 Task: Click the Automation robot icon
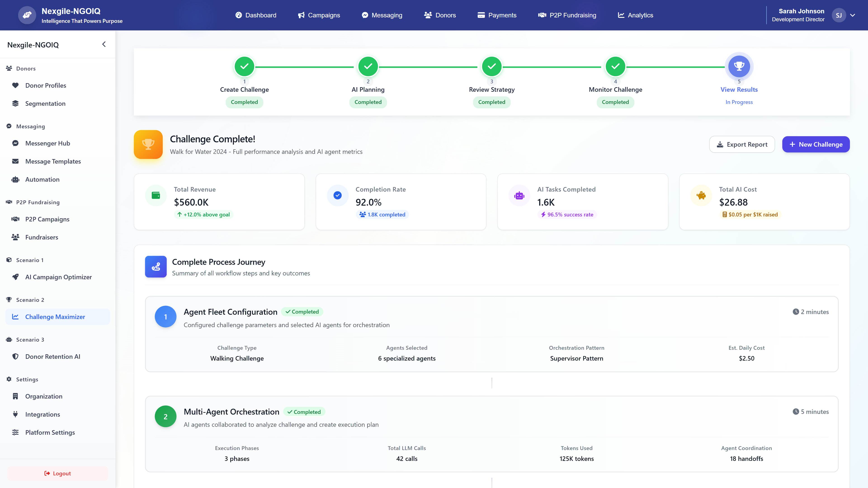[x=16, y=179]
